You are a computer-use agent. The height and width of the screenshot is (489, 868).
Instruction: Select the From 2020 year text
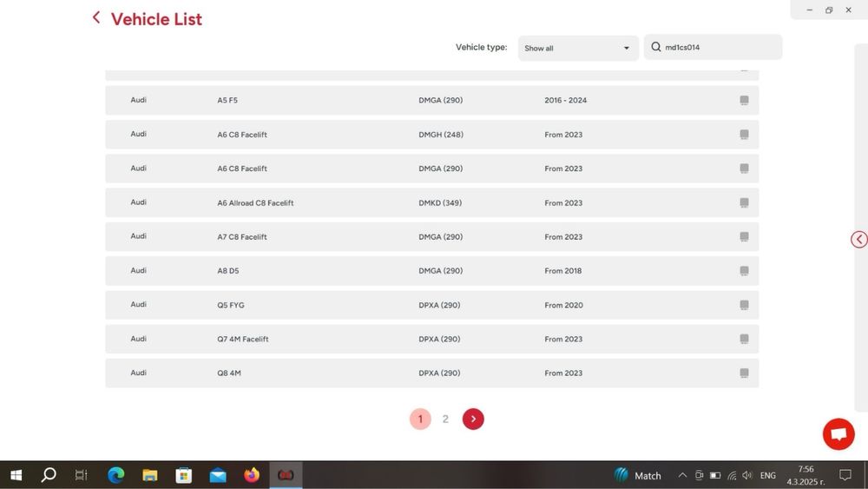point(563,305)
